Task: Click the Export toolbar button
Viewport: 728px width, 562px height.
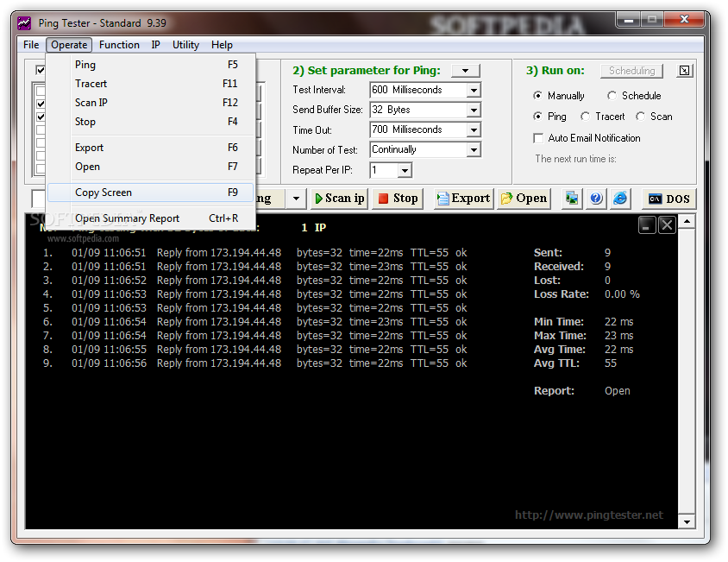Action: click(463, 199)
